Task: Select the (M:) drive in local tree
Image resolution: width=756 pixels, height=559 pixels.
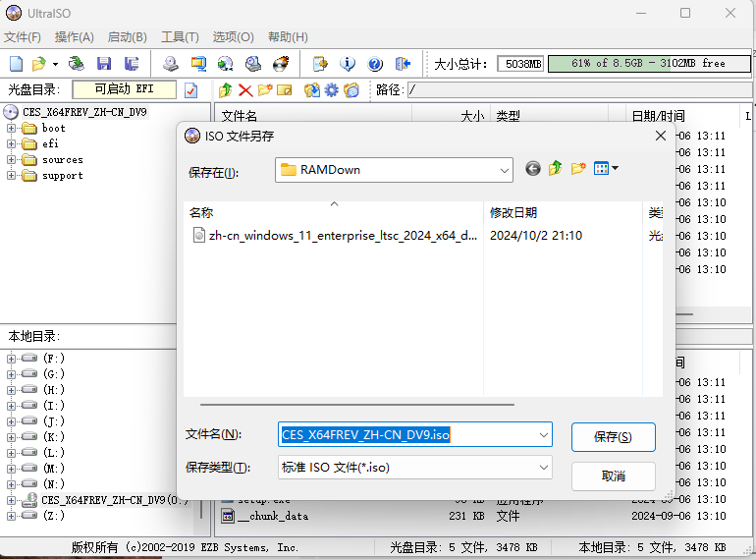Action: [54, 469]
